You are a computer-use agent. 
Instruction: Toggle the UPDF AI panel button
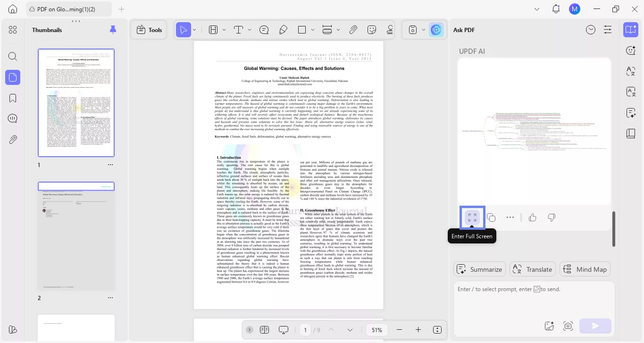[436, 30]
